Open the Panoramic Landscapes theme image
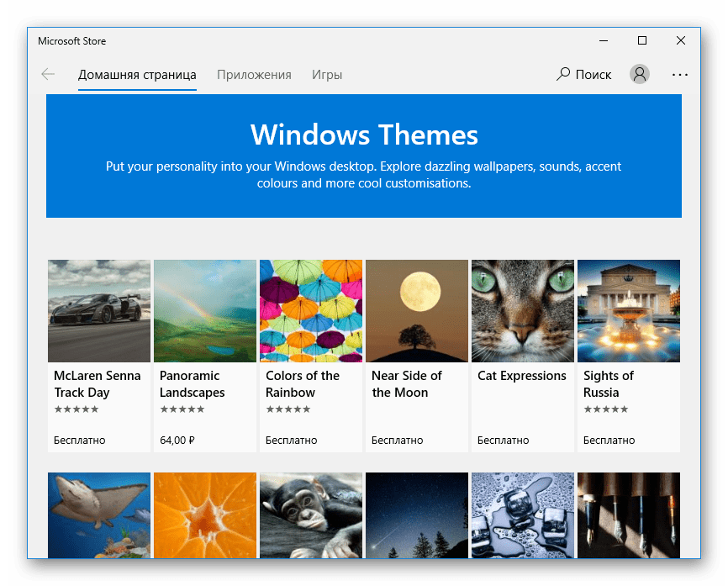 (x=205, y=310)
